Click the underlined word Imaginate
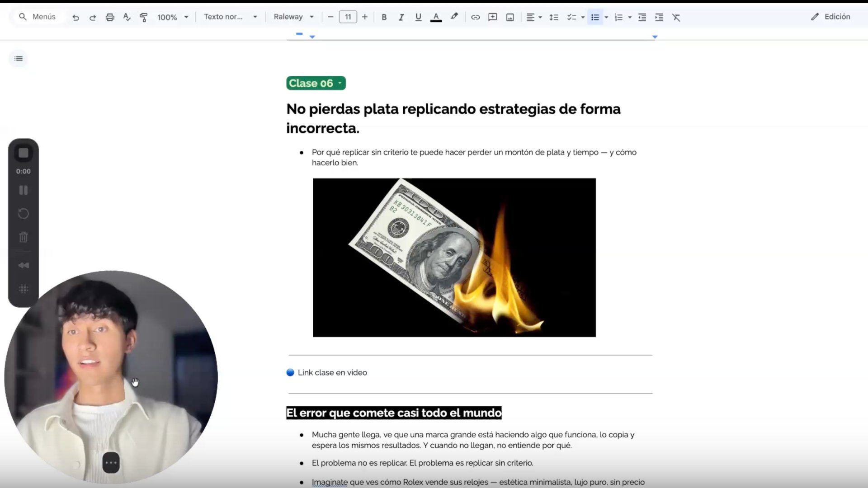The height and width of the screenshot is (488, 868). click(x=330, y=483)
